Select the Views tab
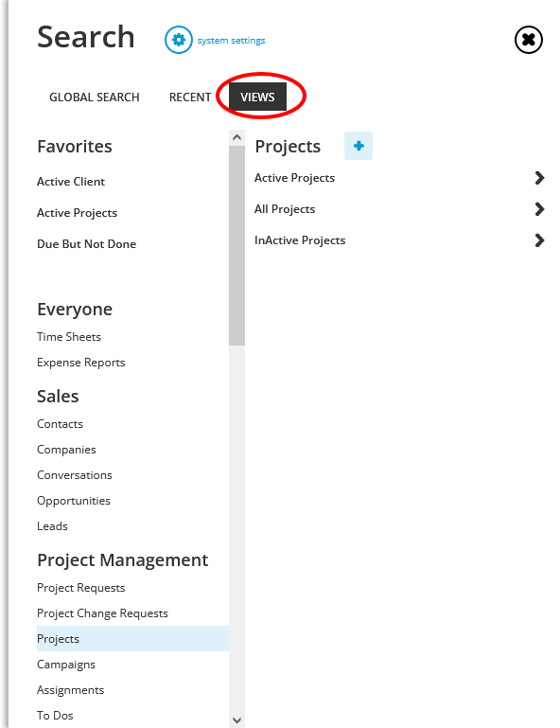 257,98
